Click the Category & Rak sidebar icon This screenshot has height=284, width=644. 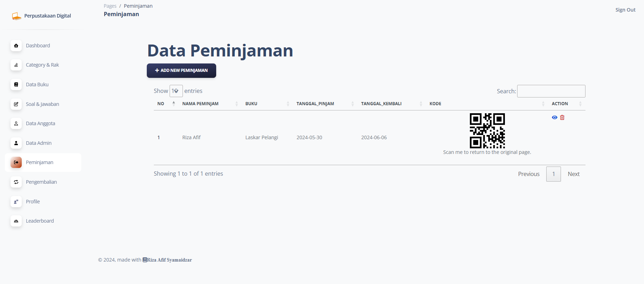tap(16, 65)
